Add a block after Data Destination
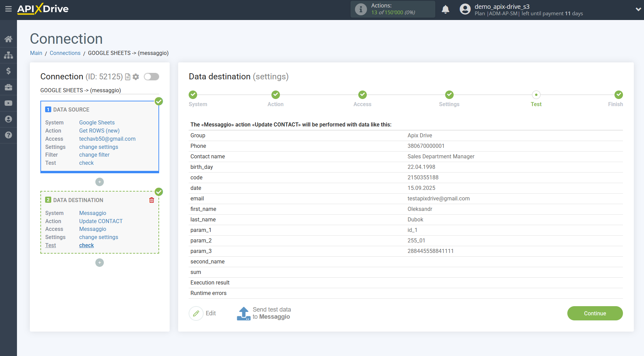The image size is (644, 356). (99, 263)
